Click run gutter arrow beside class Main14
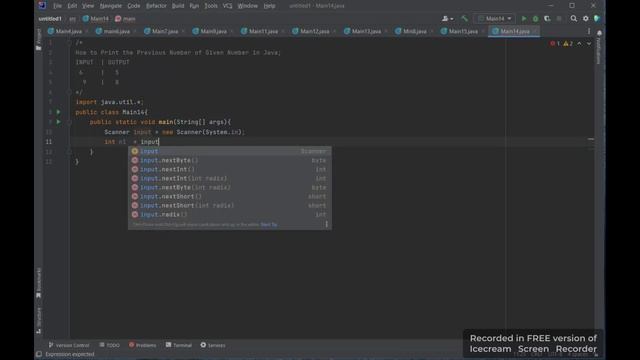The width and height of the screenshot is (640, 360). [58, 112]
